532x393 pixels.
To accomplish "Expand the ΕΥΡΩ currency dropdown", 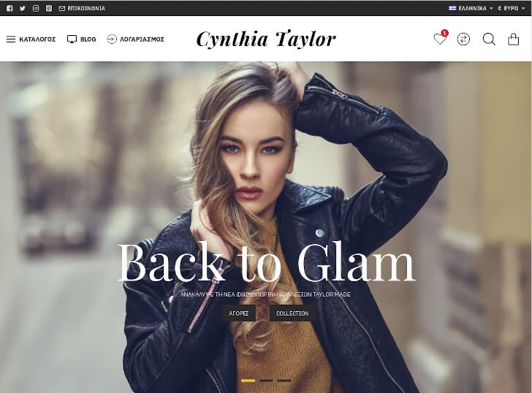I will click(x=512, y=9).
